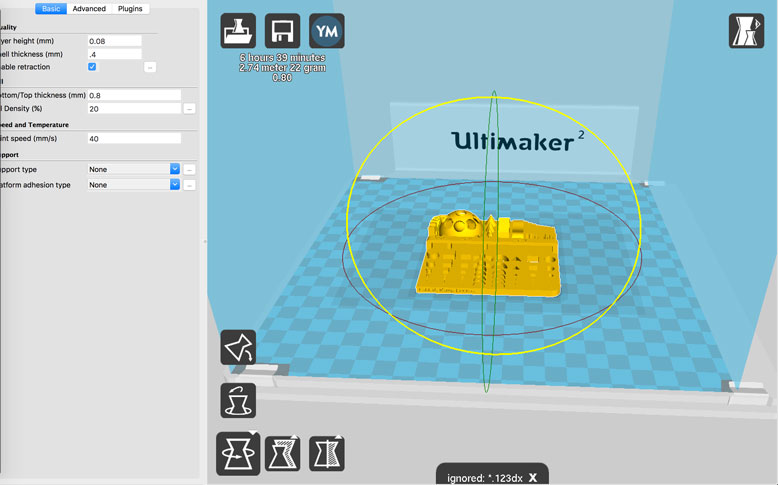The image size is (778, 485).
Task: Open Fill Density extra settings button
Action: tap(189, 109)
